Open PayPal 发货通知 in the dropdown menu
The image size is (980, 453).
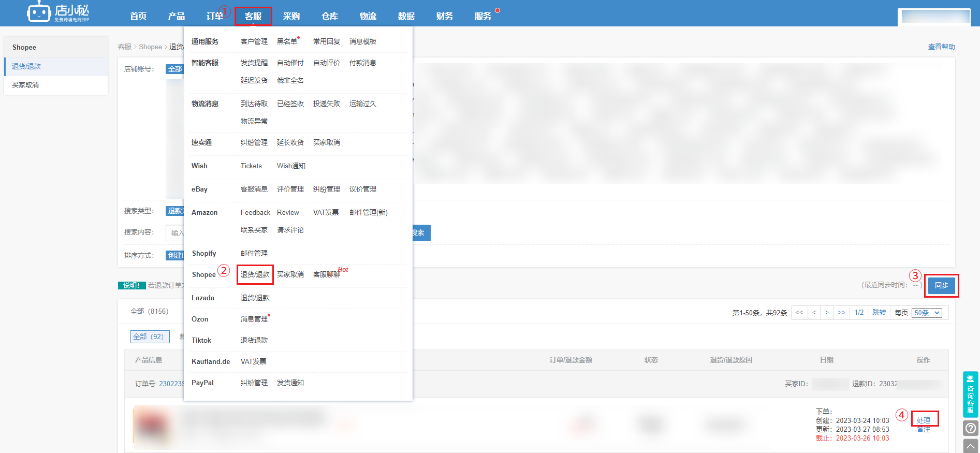coord(290,383)
